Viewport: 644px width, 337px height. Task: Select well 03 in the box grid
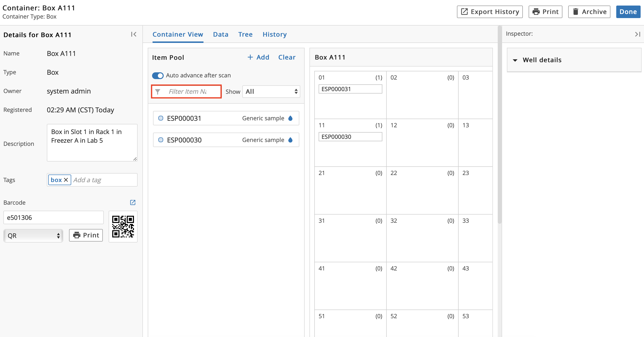pos(475,95)
